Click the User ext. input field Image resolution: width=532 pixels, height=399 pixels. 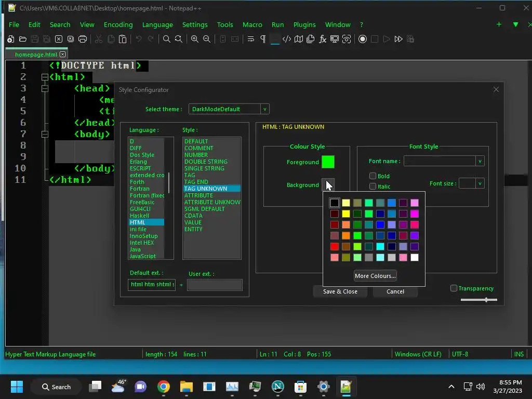[215, 285]
